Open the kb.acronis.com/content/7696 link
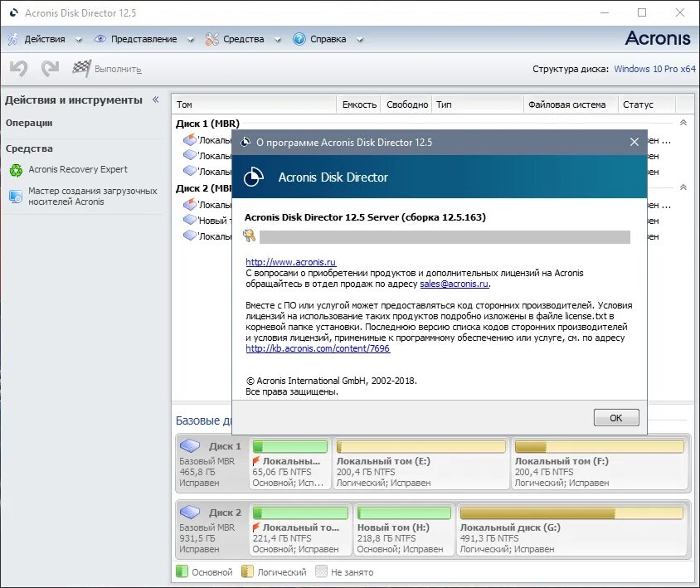Screen dimensions: 700x588 coord(318,348)
